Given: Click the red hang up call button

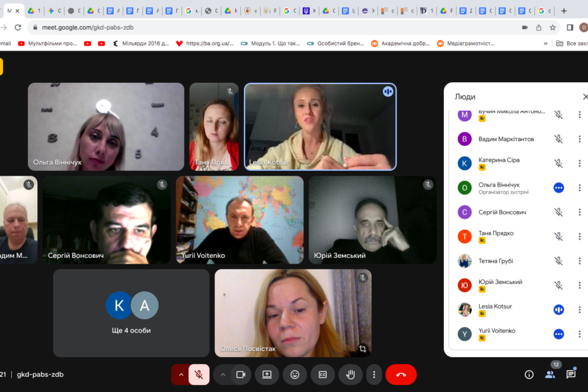Looking at the screenshot, I should [401, 374].
